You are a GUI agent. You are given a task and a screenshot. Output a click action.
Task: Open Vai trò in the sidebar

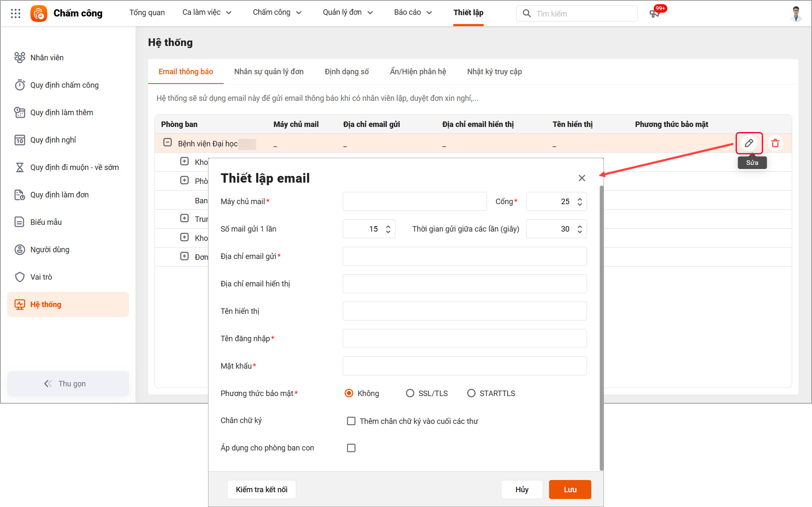(41, 277)
